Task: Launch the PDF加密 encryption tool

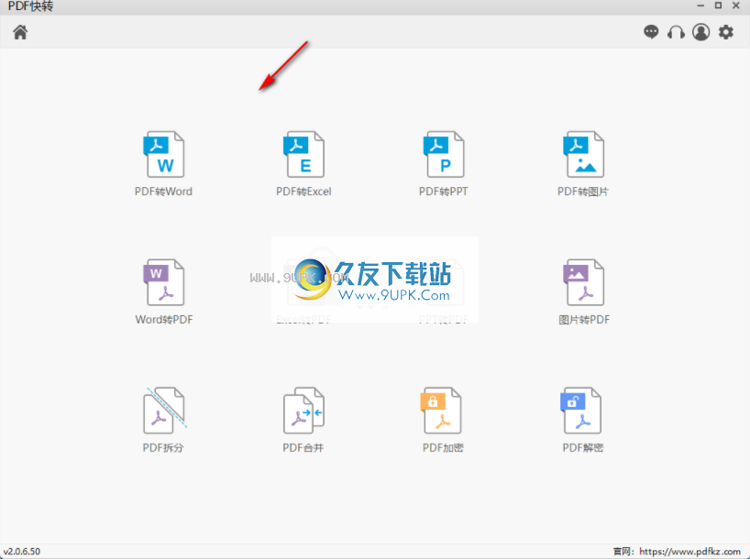Action: point(443,421)
